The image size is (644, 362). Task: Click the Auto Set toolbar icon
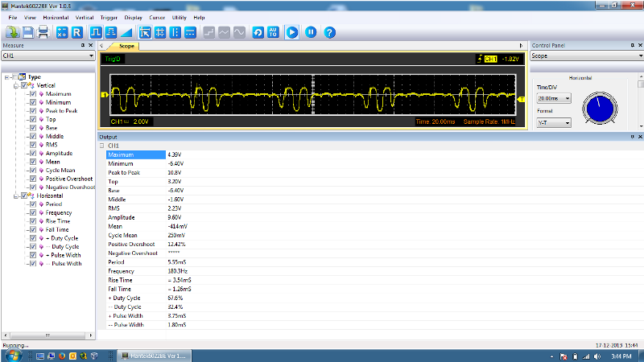click(272, 32)
